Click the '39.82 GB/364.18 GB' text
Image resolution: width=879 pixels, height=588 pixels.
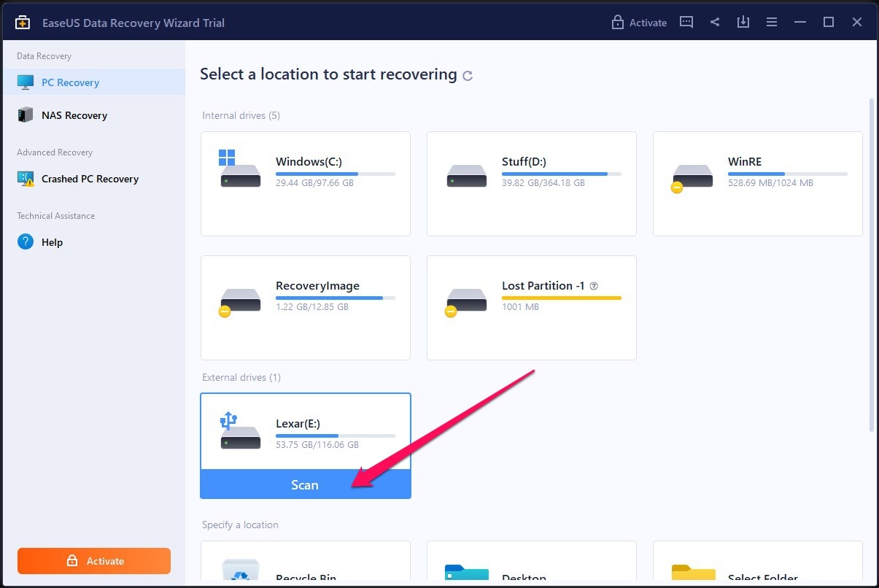(x=543, y=183)
